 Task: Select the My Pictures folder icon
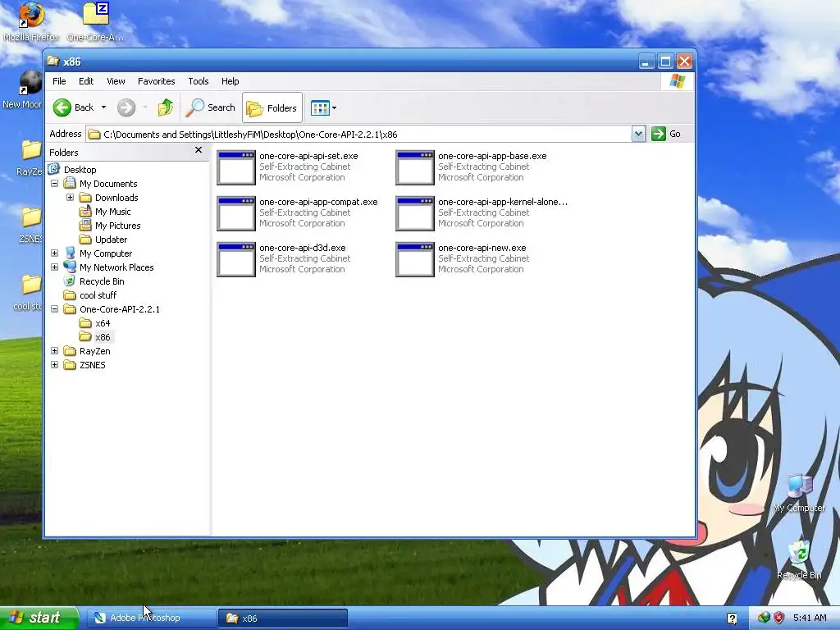point(85,225)
